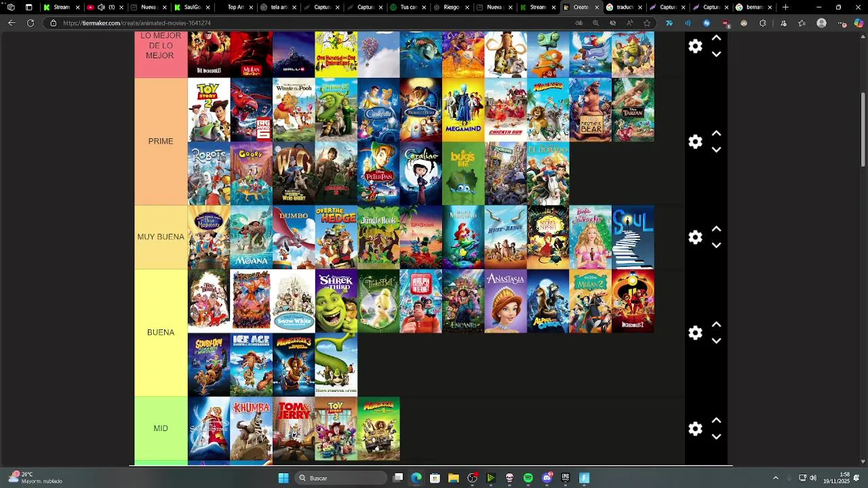The height and width of the screenshot is (488, 868).
Task: Select Megamind poster in PRIME
Action: click(463, 110)
